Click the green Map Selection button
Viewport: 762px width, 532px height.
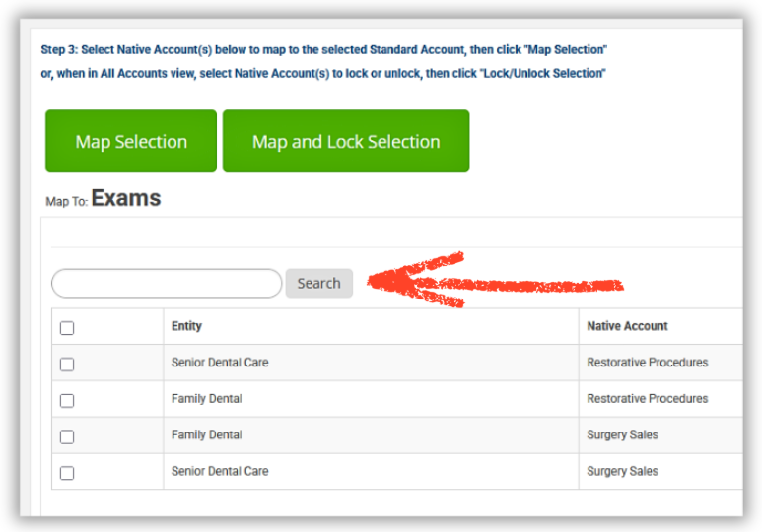(131, 142)
